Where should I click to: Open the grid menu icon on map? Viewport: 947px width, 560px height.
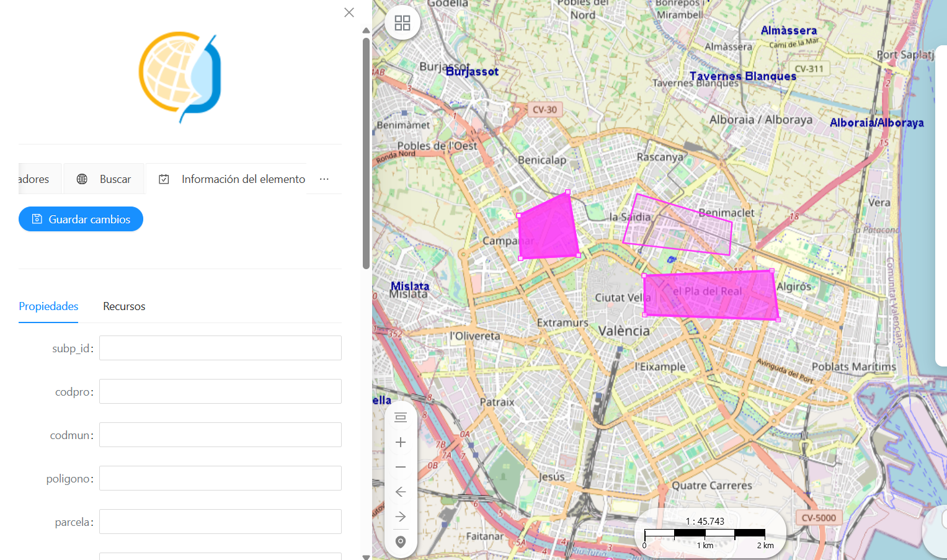coord(402,23)
